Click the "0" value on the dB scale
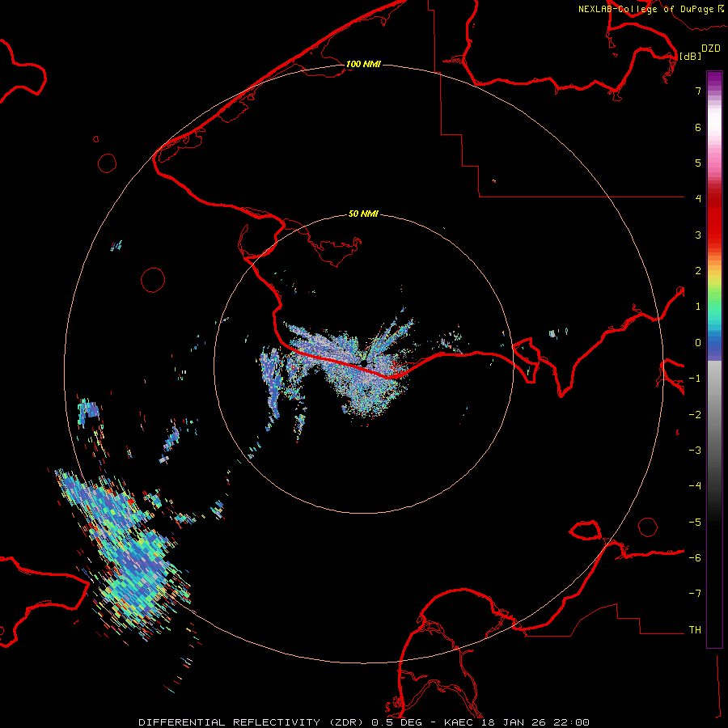 click(x=698, y=343)
